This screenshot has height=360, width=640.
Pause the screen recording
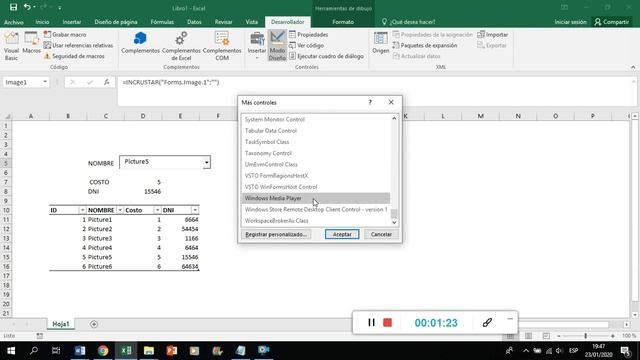tap(371, 322)
